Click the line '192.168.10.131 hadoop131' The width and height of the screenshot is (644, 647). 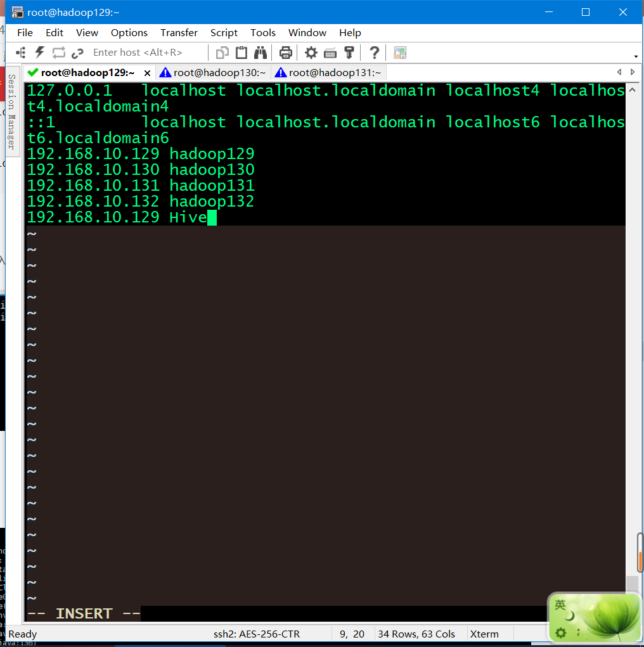click(x=140, y=185)
